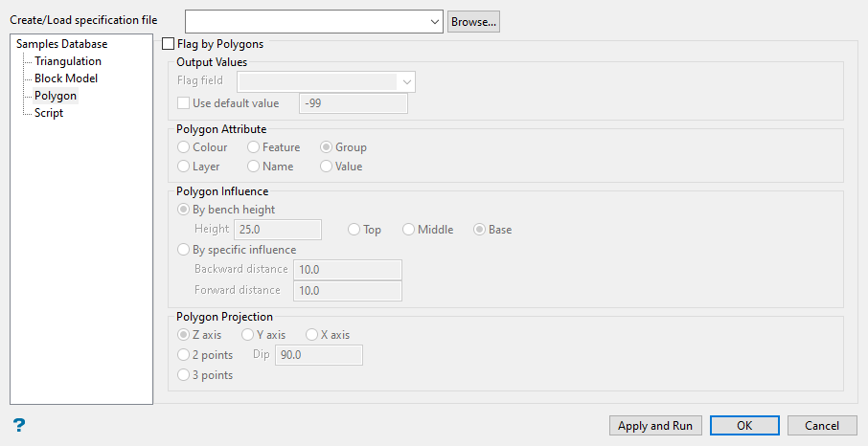The height and width of the screenshot is (446, 868).
Task: Select the Y axis projection option
Action: point(248,335)
